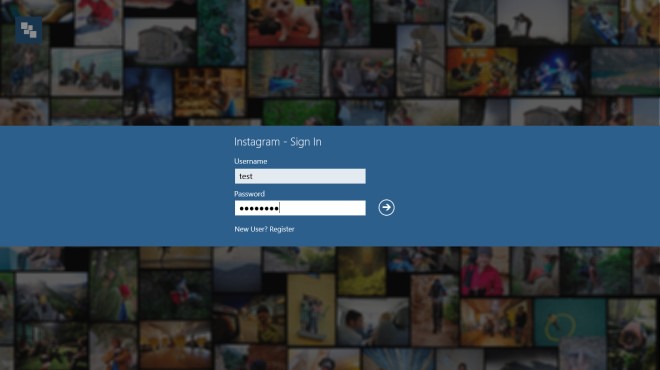
Task: Select the hiker on trail photo thumbnail
Action: pos(435,310)
